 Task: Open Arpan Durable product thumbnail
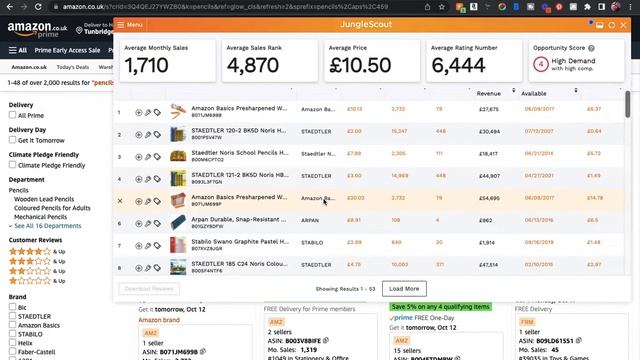[x=178, y=223]
